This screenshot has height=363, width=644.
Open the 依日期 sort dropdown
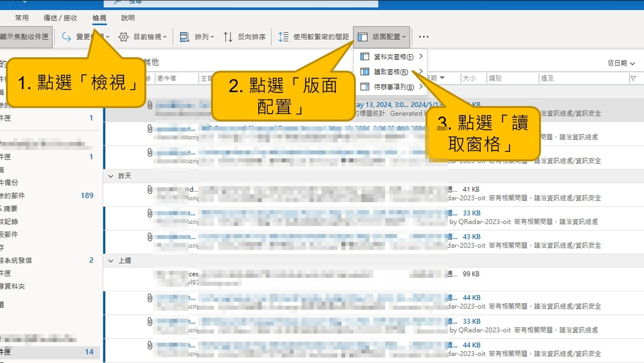[x=622, y=63]
